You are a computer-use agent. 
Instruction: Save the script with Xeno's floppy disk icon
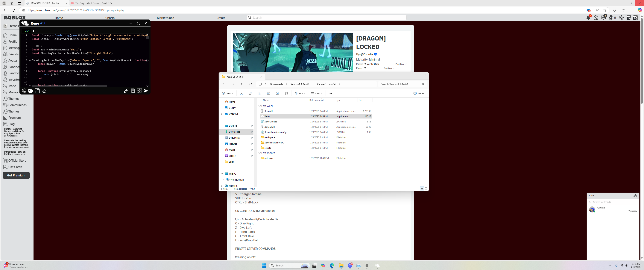37,91
